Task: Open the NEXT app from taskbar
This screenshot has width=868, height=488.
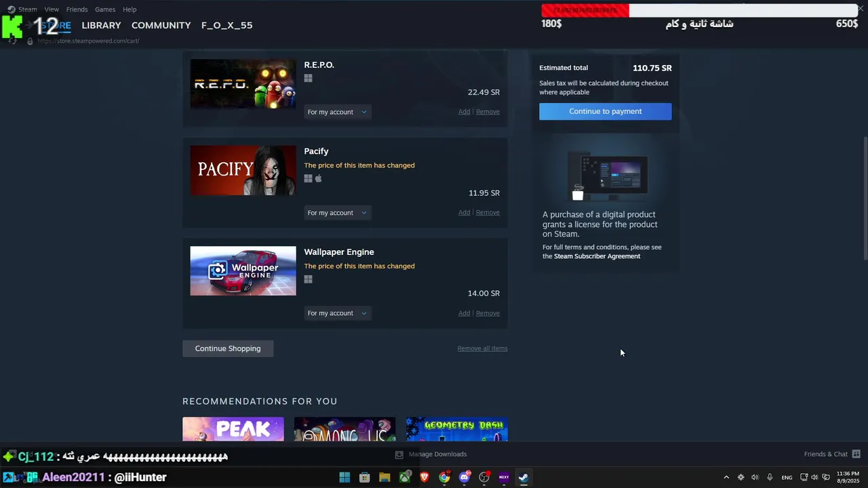Action: click(x=504, y=477)
